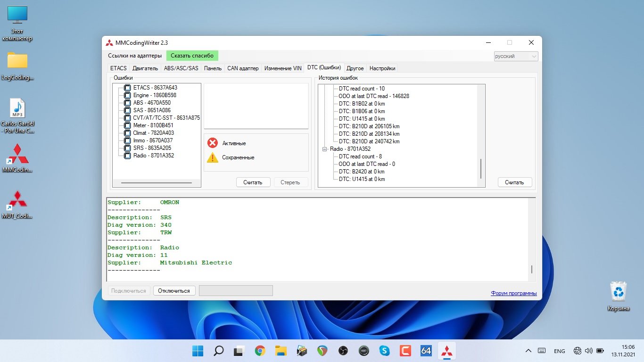The width and height of the screenshot is (644, 362).
Task: Select DTC: B1B02 at 0 km
Action: click(x=362, y=104)
